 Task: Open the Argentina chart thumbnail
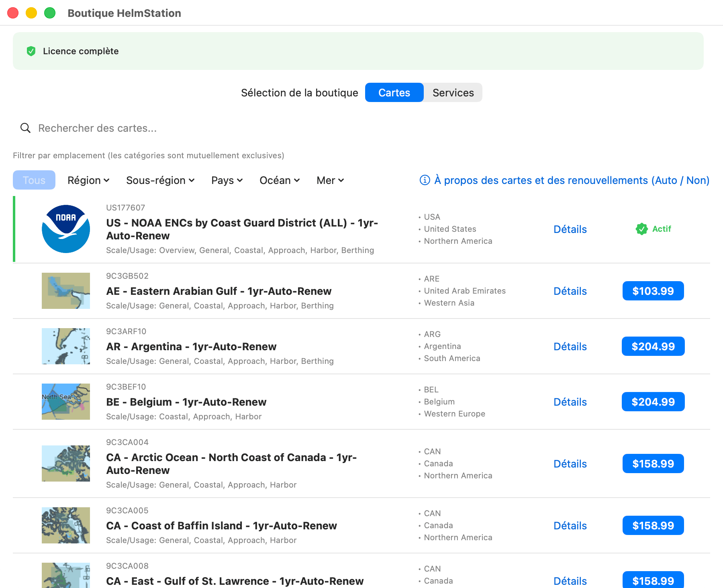pos(66,346)
